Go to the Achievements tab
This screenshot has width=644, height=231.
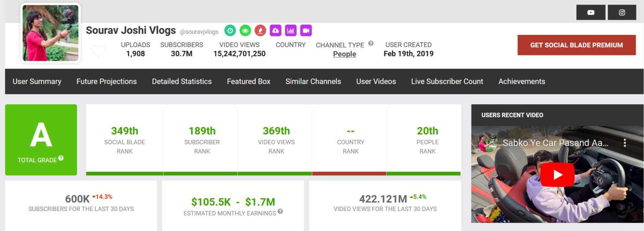click(x=522, y=81)
